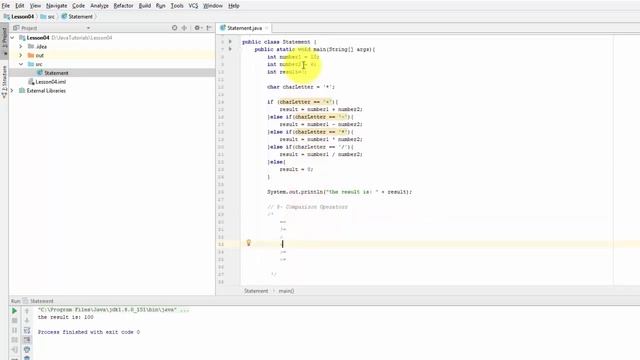The width and height of the screenshot is (640, 360).
Task: Click 'Process finished with exit code 0' line
Action: pyautogui.click(x=89, y=332)
